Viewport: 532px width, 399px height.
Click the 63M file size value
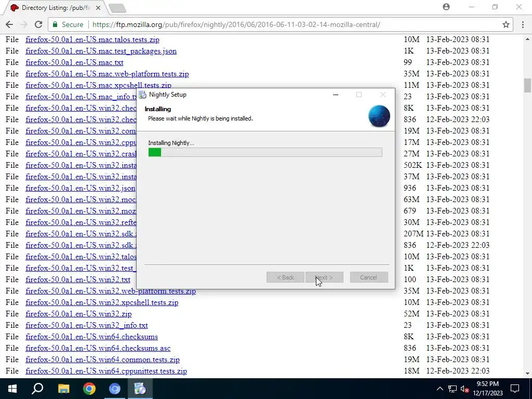point(411,199)
